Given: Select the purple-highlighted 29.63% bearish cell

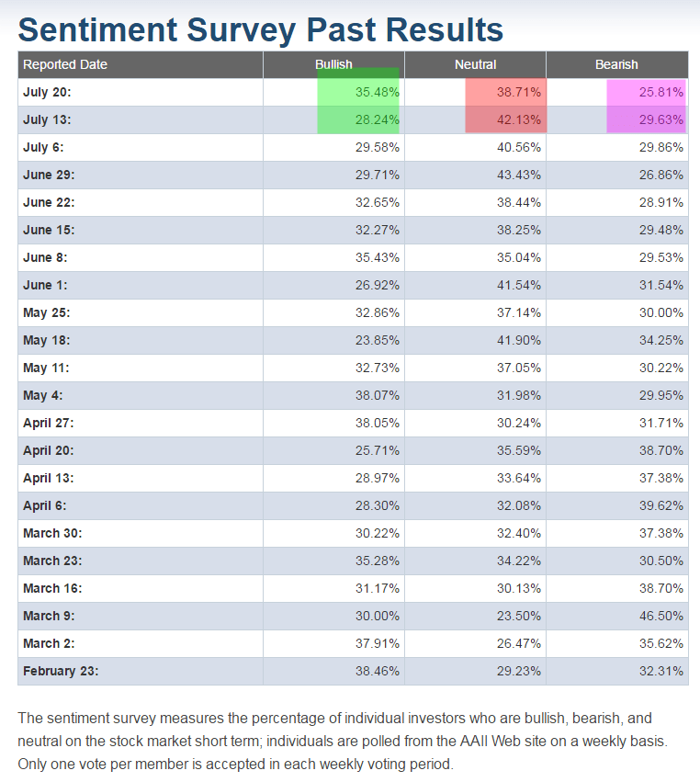Looking at the screenshot, I should pos(660,120).
